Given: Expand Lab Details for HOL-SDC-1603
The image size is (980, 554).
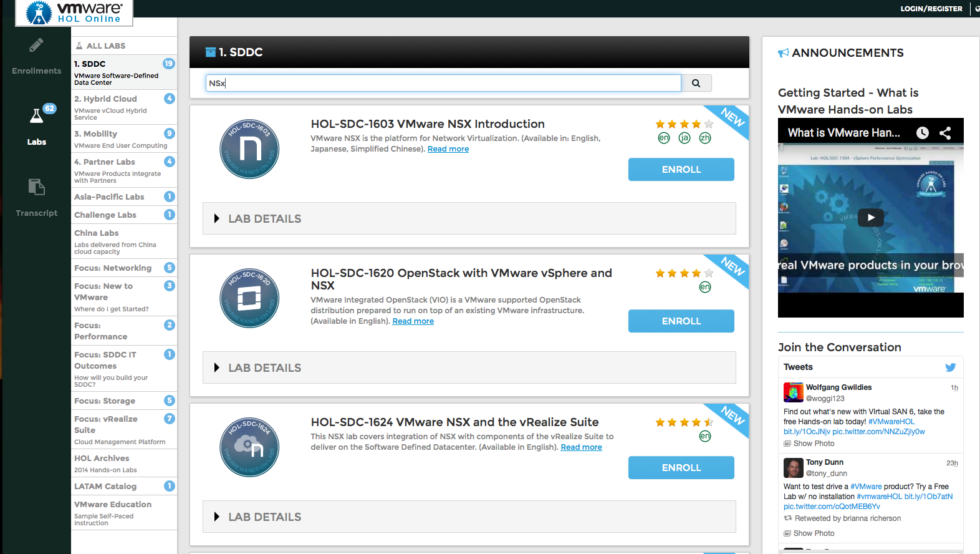Looking at the screenshot, I should (469, 218).
